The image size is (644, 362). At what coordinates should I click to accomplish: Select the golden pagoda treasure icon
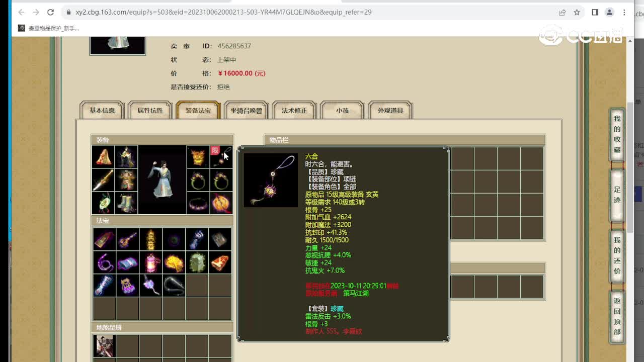pyautogui.click(x=150, y=239)
